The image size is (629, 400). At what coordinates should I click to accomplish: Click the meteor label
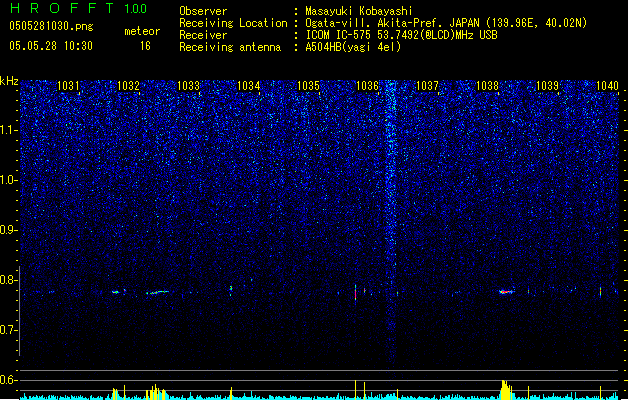[142, 31]
